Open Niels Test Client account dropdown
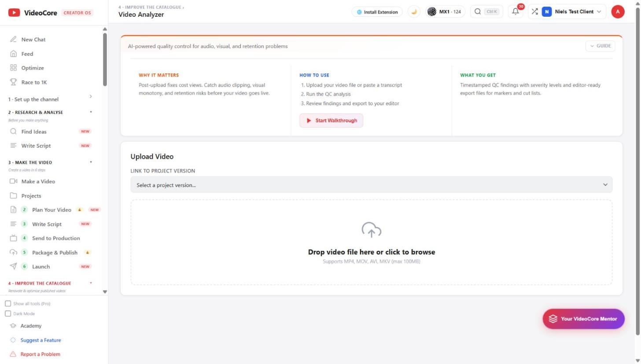The image size is (641, 364). pos(571,12)
